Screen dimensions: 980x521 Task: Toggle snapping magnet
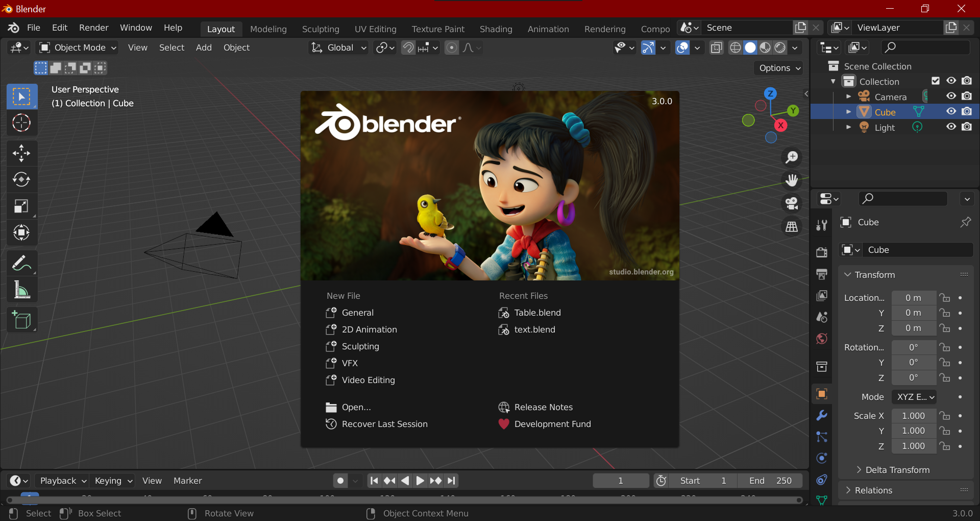(408, 48)
